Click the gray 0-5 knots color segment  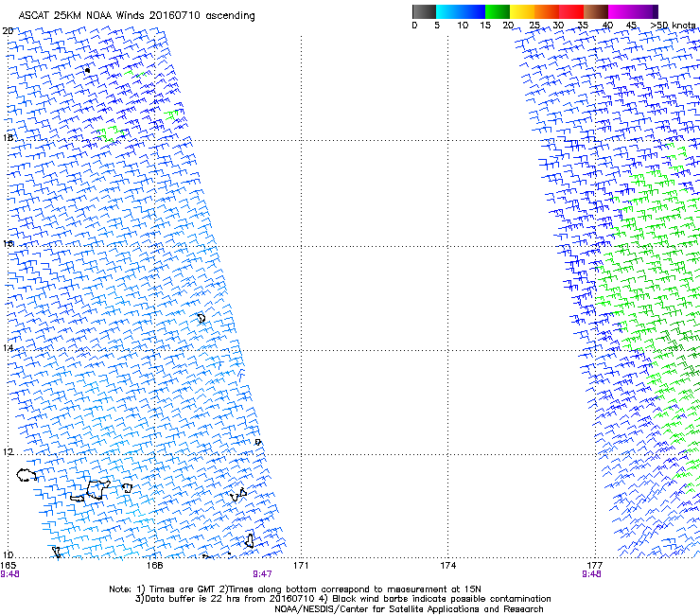pos(424,11)
